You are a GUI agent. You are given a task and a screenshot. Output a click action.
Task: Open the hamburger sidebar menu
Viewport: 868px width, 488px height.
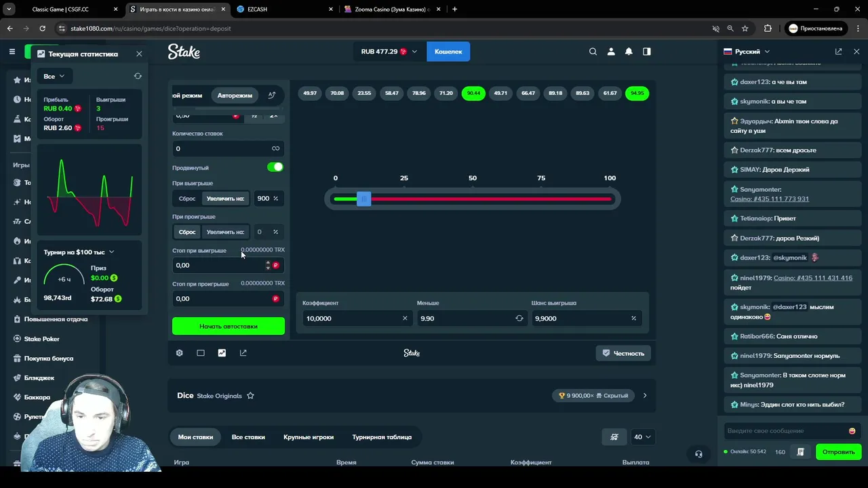(x=12, y=52)
